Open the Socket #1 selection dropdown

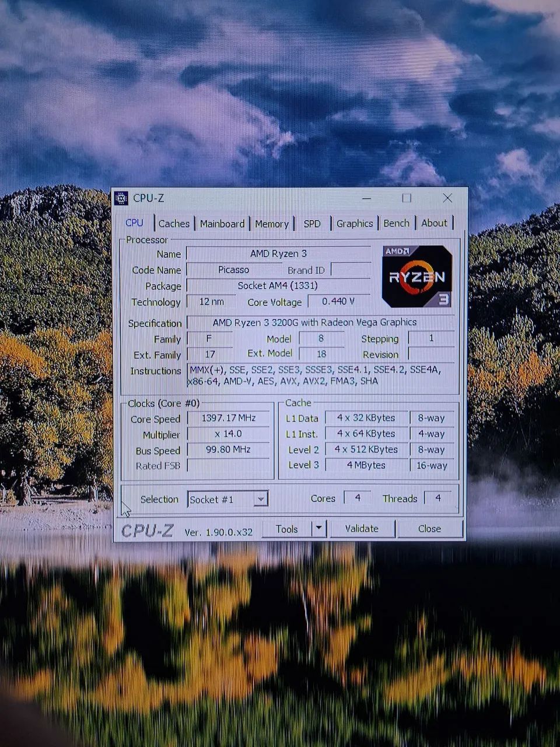point(228,499)
